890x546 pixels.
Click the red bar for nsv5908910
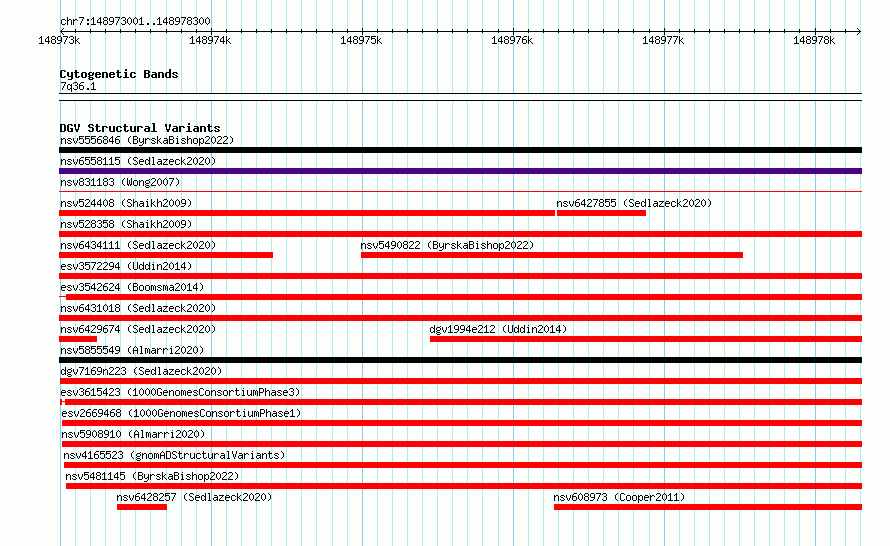(x=462, y=444)
